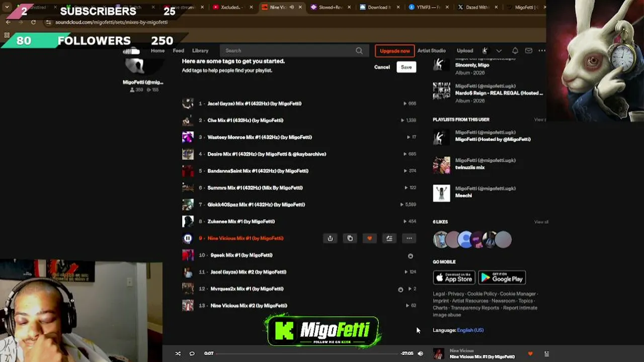Unlike the current track in the player bar
The height and width of the screenshot is (362, 644).
[x=530, y=354]
